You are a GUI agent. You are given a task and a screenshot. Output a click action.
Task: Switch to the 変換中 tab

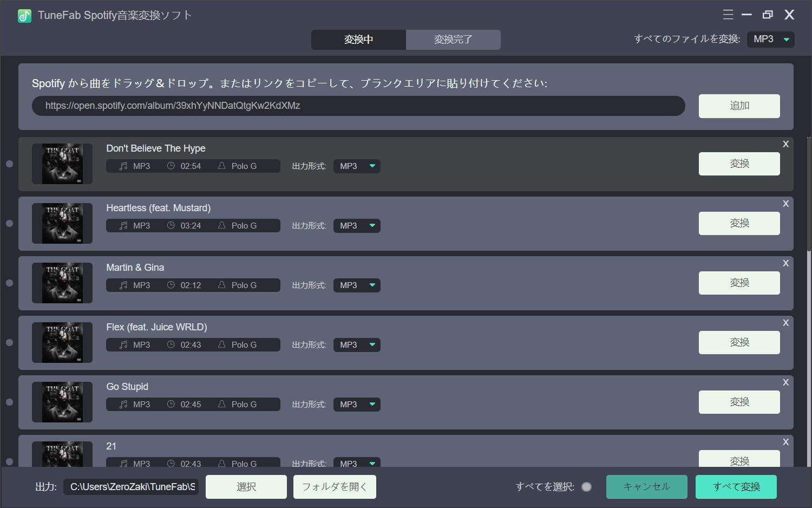tap(358, 40)
